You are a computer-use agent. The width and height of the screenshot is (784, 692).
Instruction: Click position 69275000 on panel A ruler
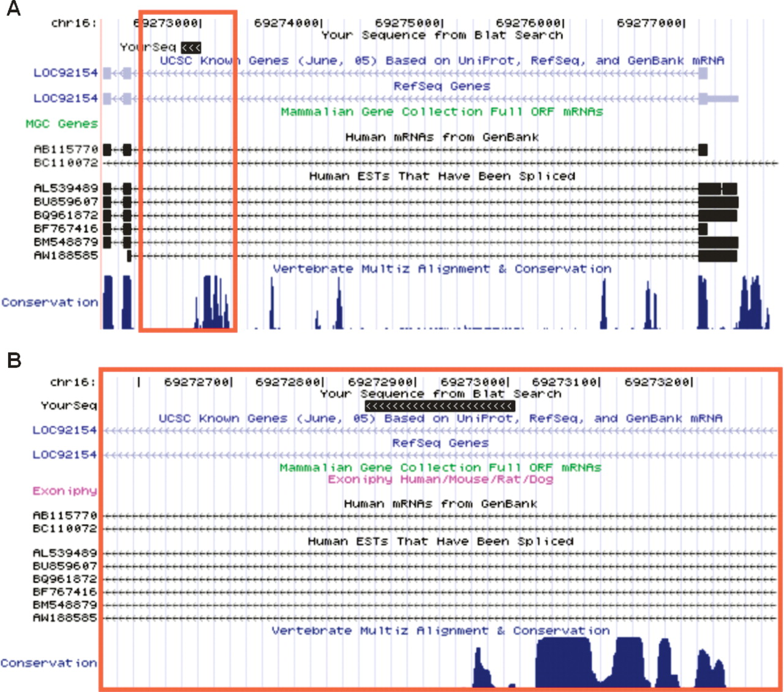click(408, 23)
